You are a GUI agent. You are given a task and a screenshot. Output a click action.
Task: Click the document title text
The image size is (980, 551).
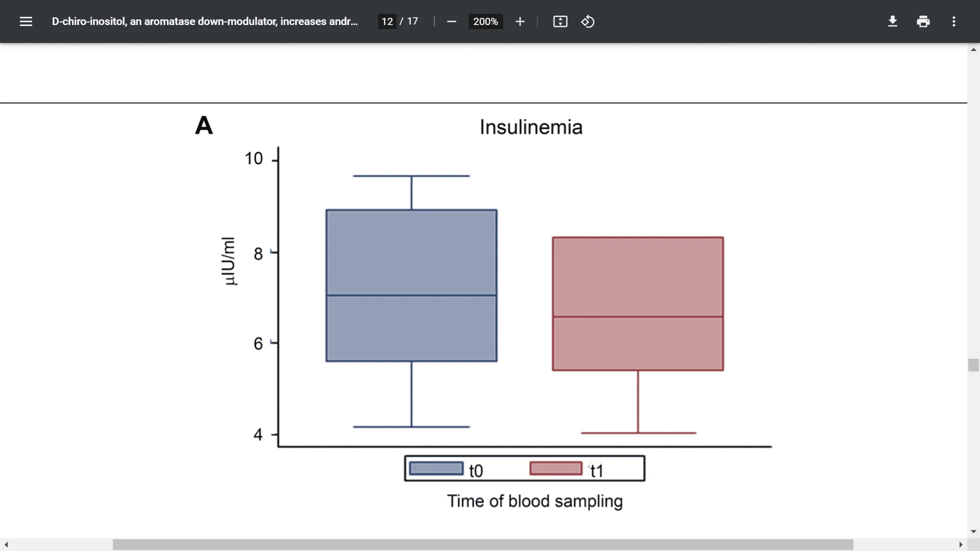click(205, 21)
